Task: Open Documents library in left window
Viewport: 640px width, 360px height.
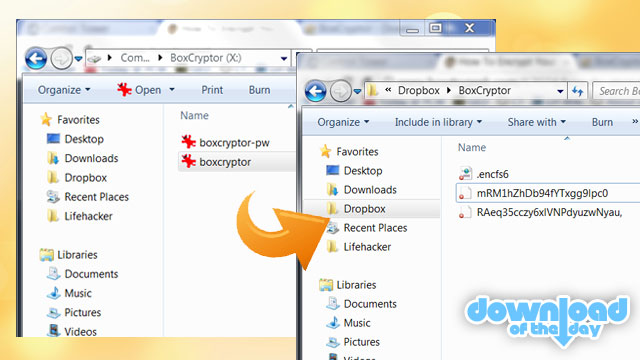Action: pyautogui.click(x=91, y=274)
